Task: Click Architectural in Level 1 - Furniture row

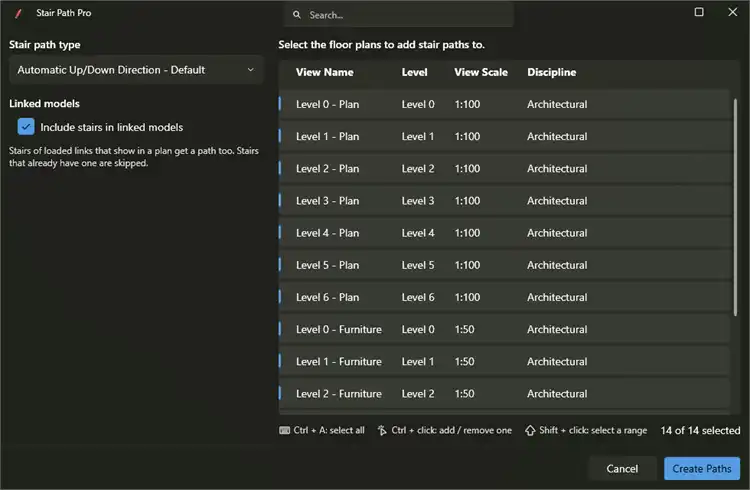Action: point(557,361)
